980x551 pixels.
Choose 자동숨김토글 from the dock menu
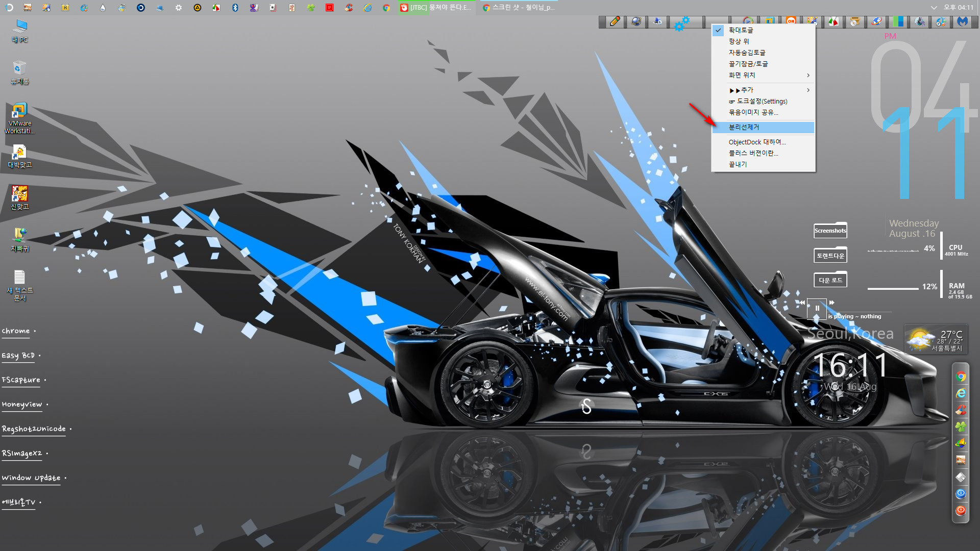pos(763,53)
